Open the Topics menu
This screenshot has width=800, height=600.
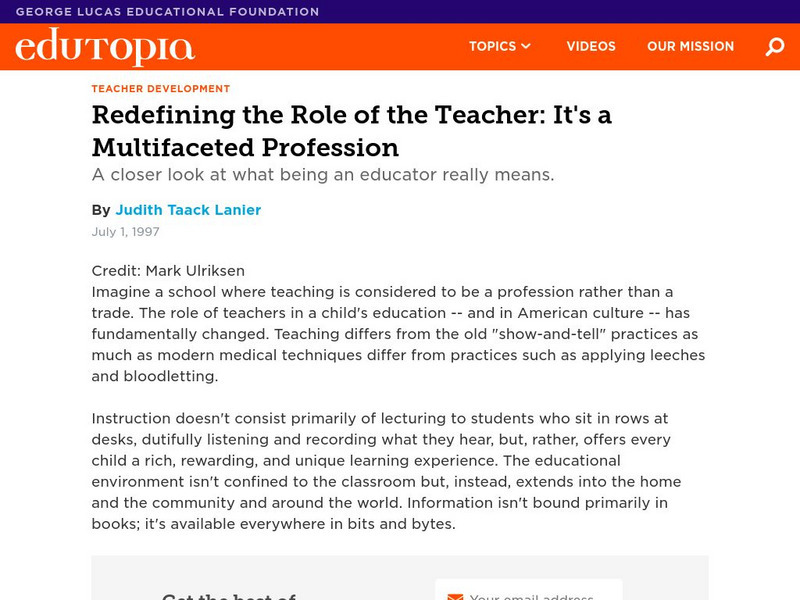click(493, 47)
